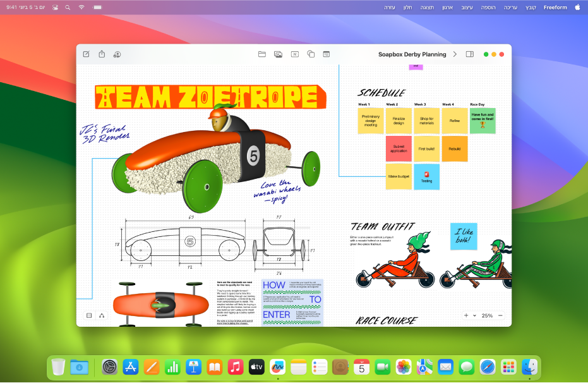The image size is (588, 383).
Task: Select the SCHEDULE heading text
Action: [381, 93]
